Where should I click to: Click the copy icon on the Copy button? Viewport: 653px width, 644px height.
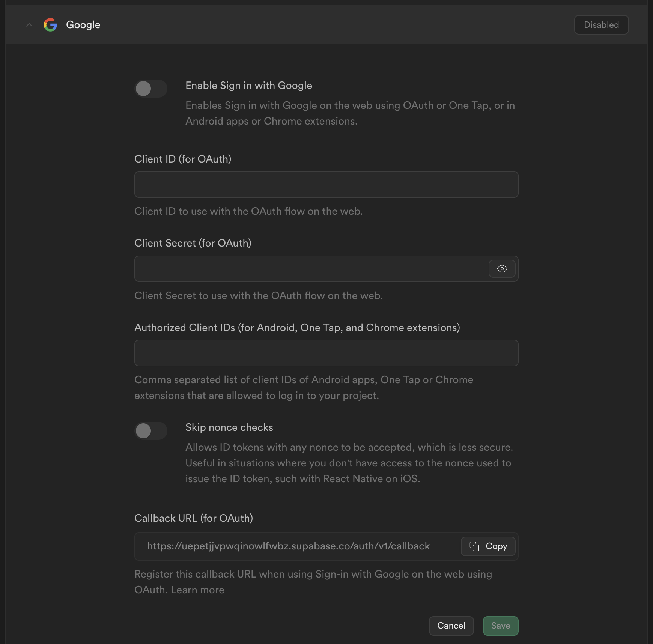[474, 546]
